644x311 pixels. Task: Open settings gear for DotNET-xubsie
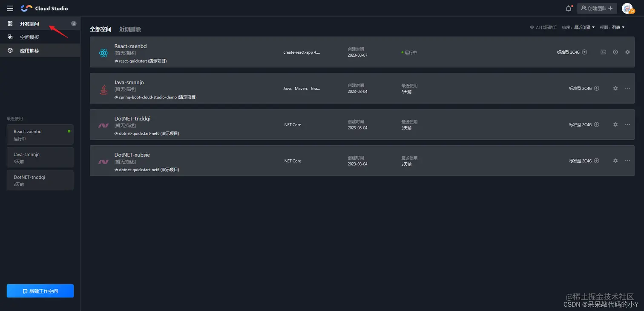615,161
